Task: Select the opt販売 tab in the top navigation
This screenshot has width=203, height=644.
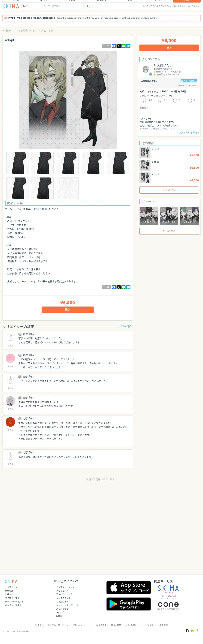Action: (x=101, y=1)
